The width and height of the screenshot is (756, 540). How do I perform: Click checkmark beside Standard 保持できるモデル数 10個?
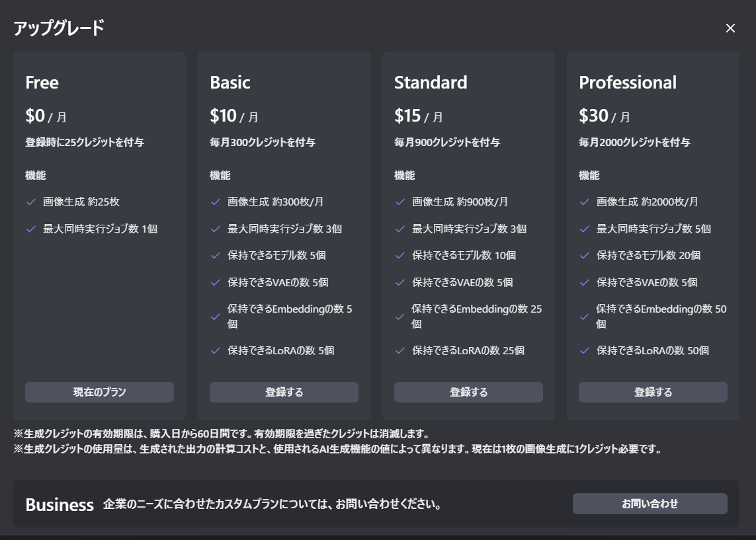399,255
